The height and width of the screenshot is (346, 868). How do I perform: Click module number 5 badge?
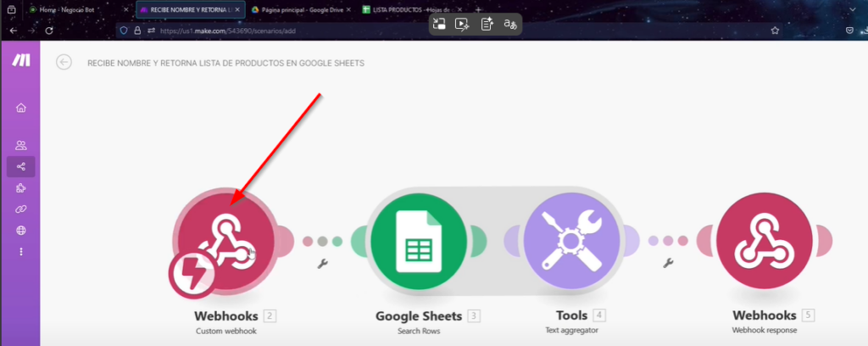808,315
